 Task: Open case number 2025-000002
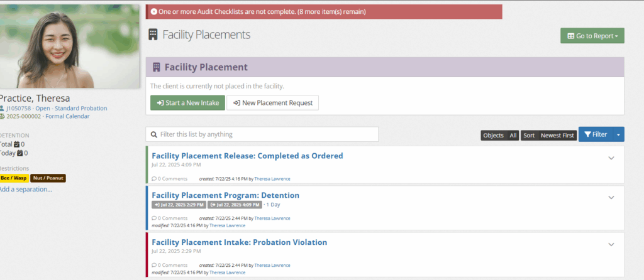click(23, 116)
